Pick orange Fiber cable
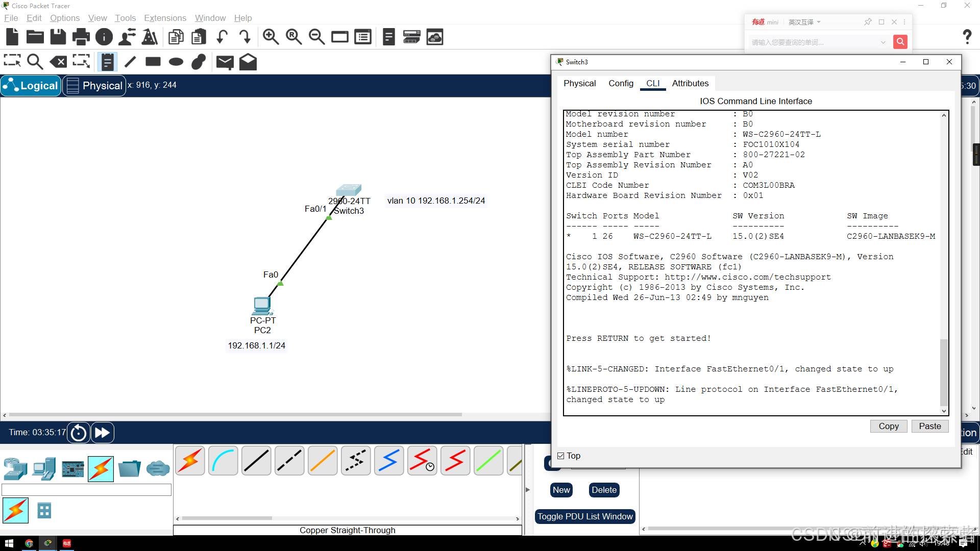This screenshot has width=980, height=551. (323, 461)
